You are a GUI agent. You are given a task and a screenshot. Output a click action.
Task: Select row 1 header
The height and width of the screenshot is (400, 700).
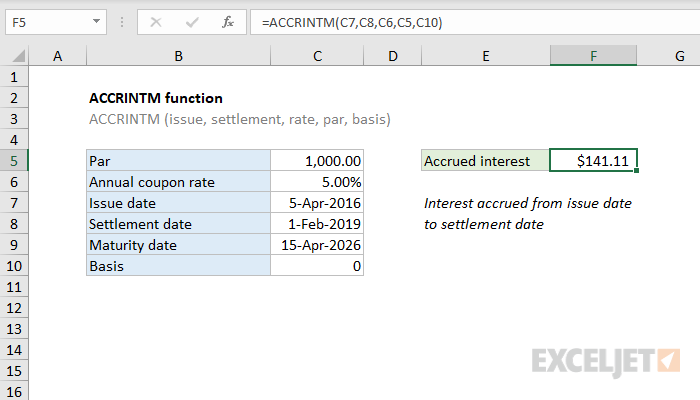pos(14,77)
